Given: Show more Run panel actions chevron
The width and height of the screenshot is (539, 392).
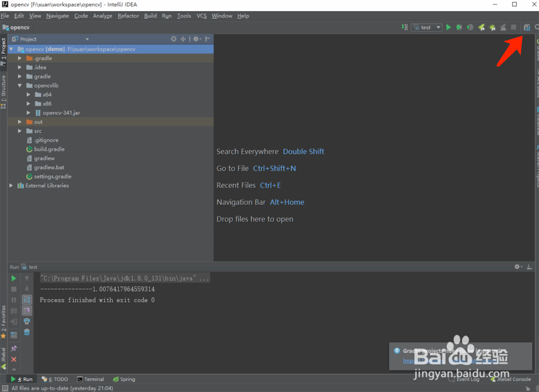Looking at the screenshot, I should 14,369.
